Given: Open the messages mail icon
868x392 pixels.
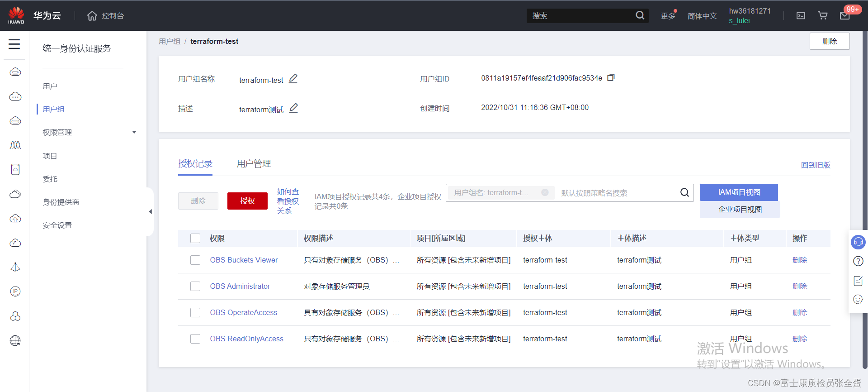Looking at the screenshot, I should coord(844,16).
